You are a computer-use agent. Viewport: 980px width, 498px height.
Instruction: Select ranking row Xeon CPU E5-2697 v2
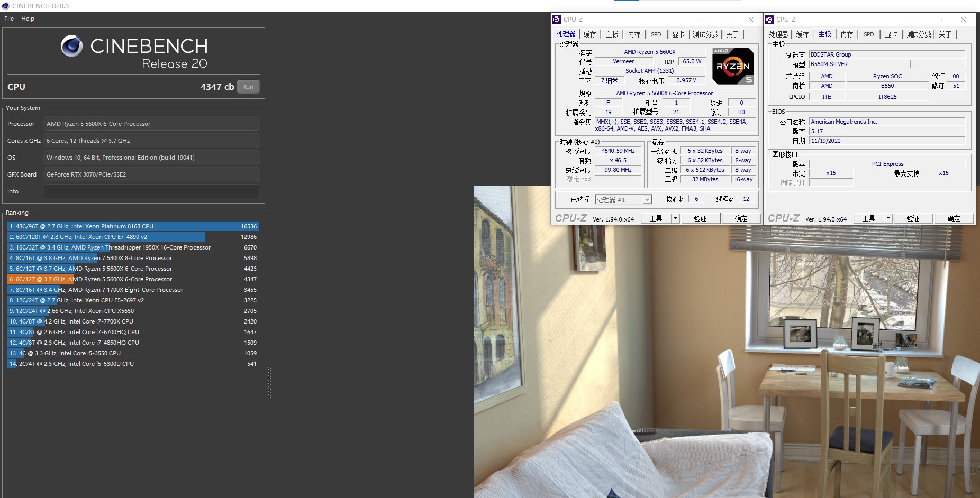[x=133, y=300]
